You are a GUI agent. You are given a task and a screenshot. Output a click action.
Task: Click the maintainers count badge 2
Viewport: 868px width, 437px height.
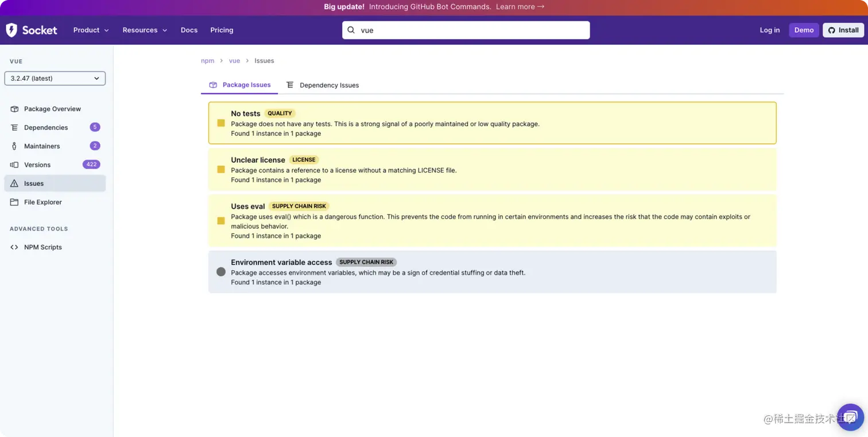95,146
